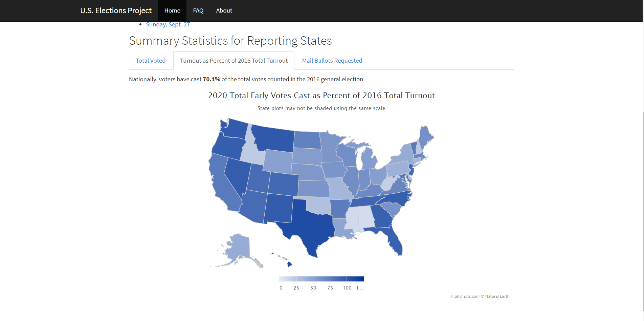Open the About page in navbar
Image resolution: width=644 pixels, height=321 pixels.
224,10
